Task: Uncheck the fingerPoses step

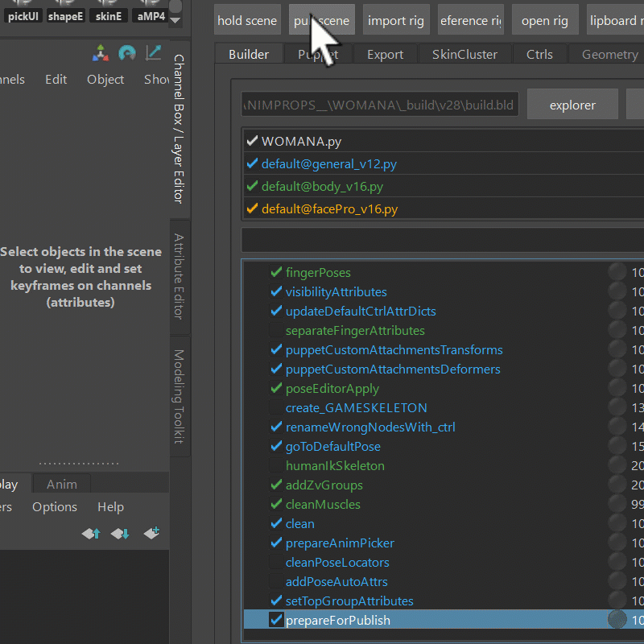Action: [276, 272]
